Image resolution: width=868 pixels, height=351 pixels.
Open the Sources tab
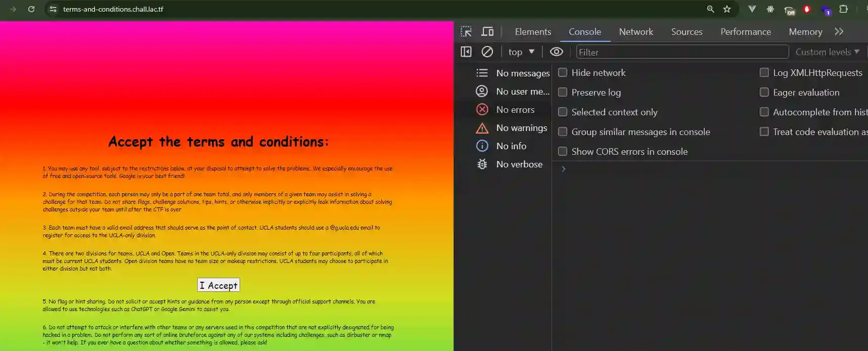click(687, 32)
